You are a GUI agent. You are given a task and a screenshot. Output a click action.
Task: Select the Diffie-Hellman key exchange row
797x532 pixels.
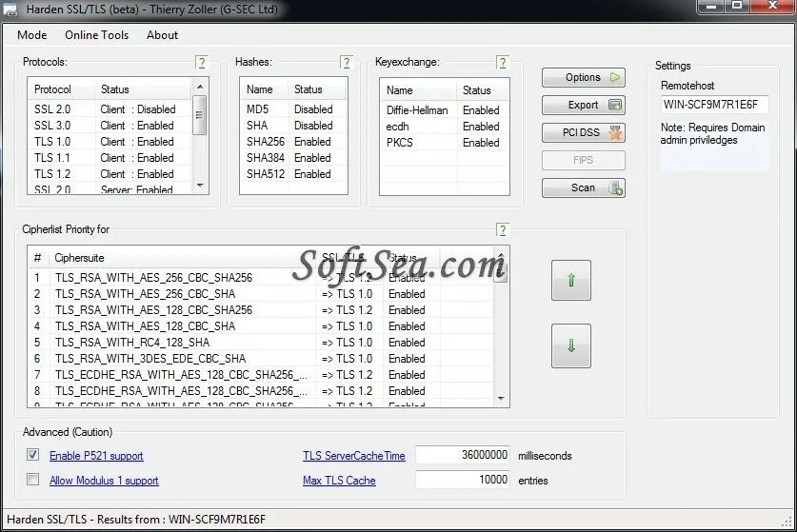[445, 110]
